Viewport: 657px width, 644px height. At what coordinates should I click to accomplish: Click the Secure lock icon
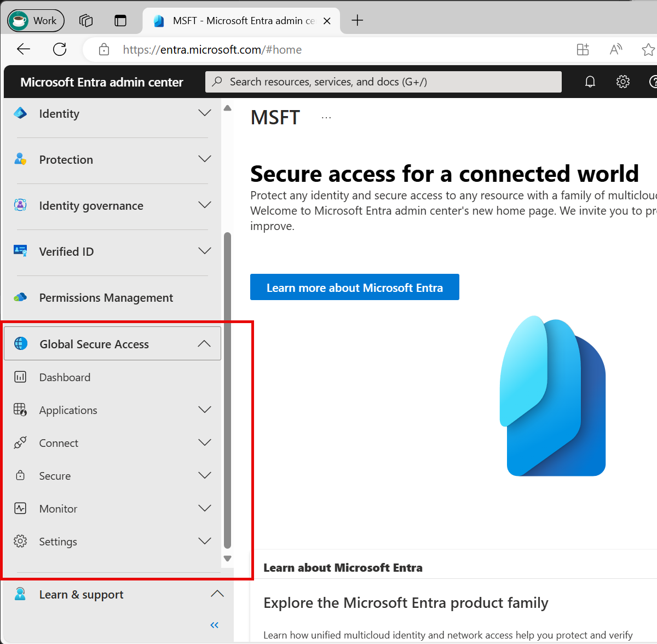coord(20,475)
